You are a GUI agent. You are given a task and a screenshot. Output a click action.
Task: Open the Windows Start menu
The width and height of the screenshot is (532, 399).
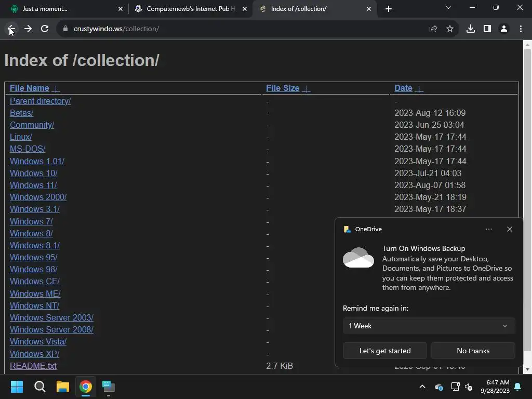tap(17, 387)
